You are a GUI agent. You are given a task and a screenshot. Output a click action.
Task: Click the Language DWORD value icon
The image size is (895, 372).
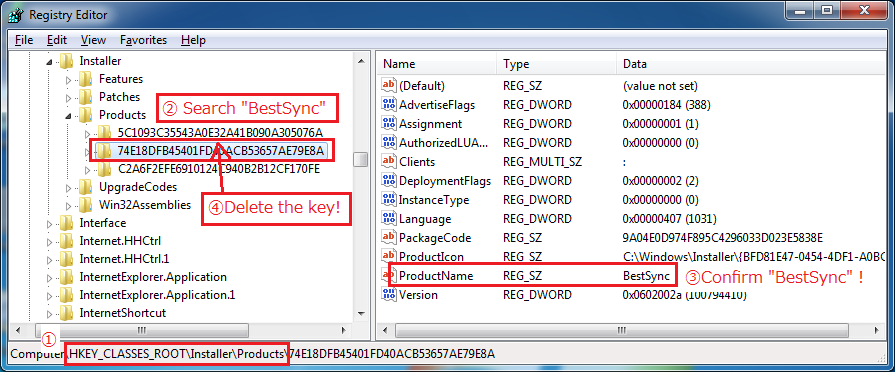click(x=389, y=219)
